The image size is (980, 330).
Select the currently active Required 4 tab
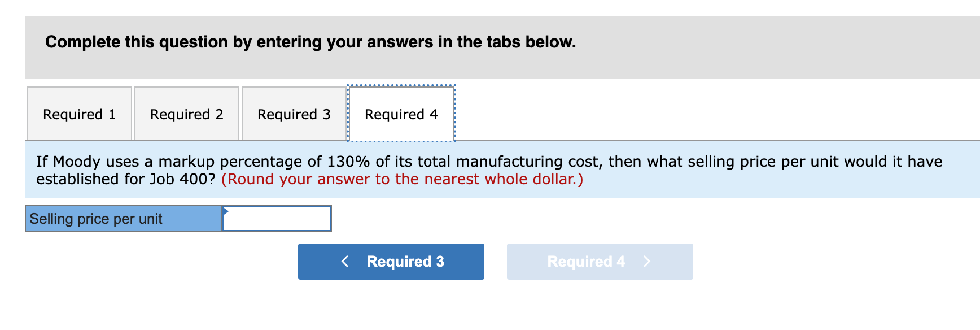(x=401, y=114)
